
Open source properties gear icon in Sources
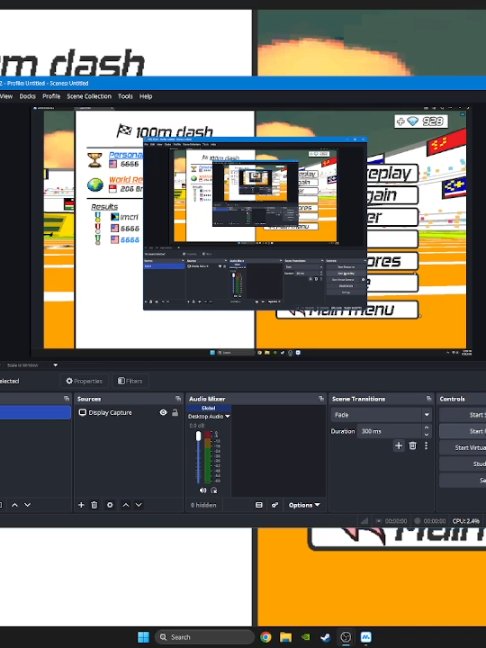click(110, 505)
